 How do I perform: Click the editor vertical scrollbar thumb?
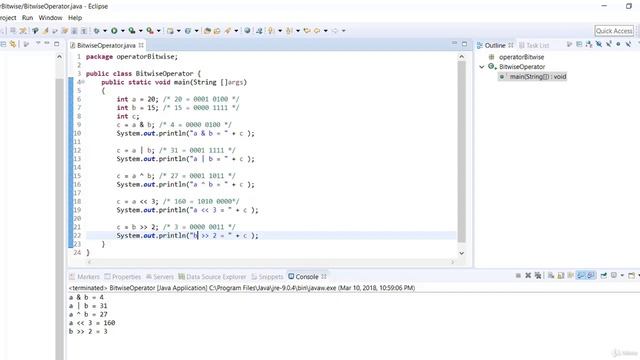[x=462, y=152]
